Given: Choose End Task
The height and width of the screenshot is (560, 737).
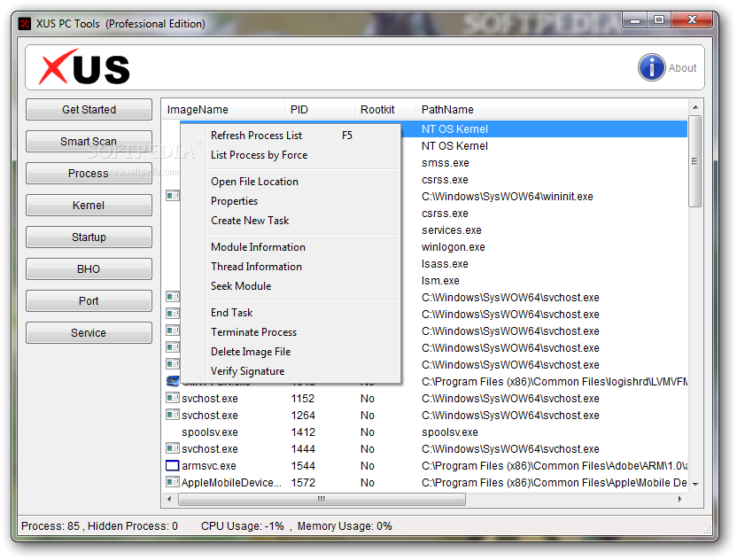Looking at the screenshot, I should (x=291, y=313).
